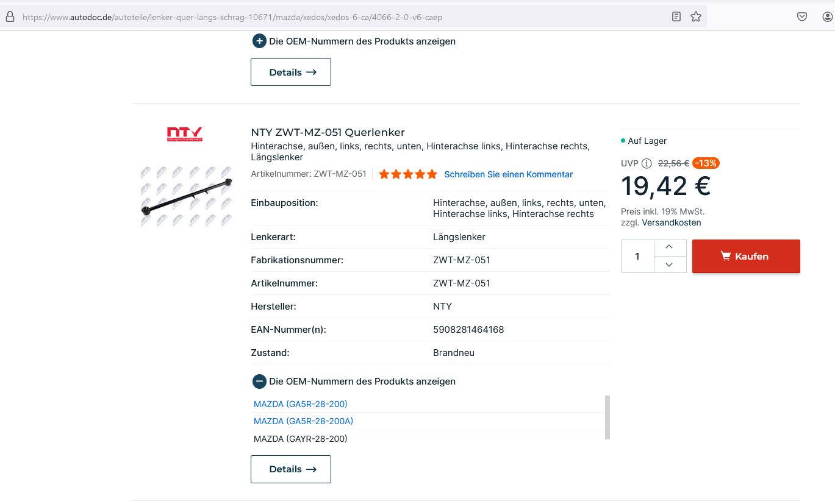The height and width of the screenshot is (504, 835).
Task: Toggle reader view icon in address bar
Action: pyautogui.click(x=676, y=17)
